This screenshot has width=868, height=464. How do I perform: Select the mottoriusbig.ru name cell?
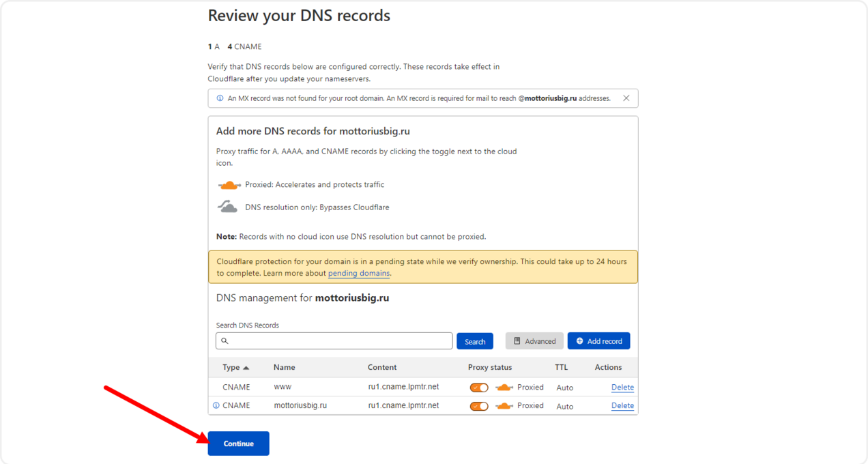[300, 405]
